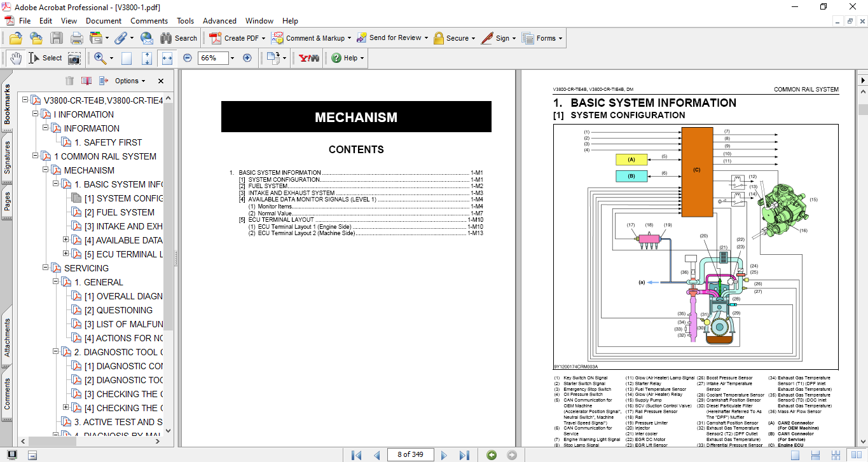Activate the Snapshot camera tool

[x=74, y=58]
